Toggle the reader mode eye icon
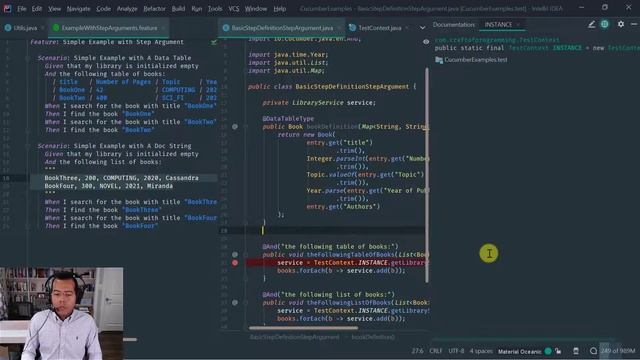The width and height of the screenshot is (640, 360). (426, 42)
